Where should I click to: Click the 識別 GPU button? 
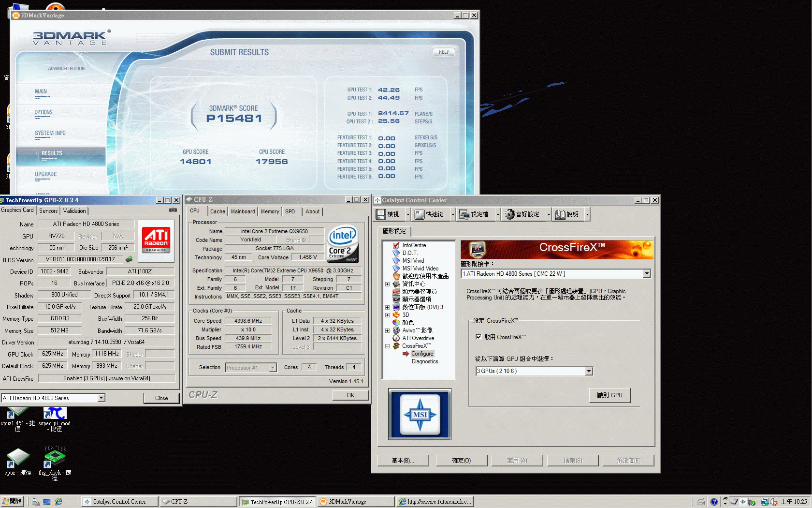[609, 395]
